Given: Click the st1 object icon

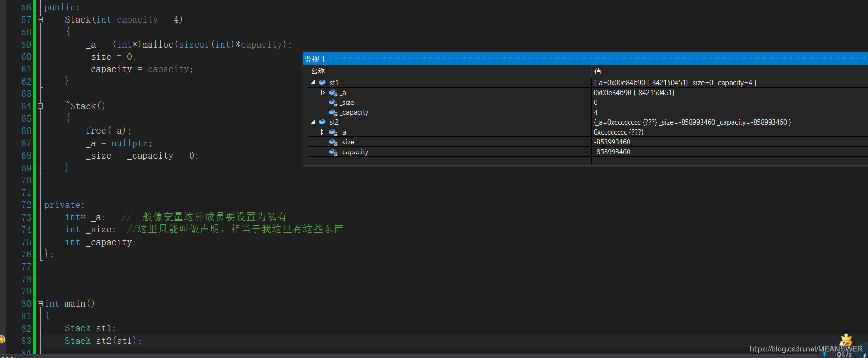Looking at the screenshot, I should click(x=322, y=83).
